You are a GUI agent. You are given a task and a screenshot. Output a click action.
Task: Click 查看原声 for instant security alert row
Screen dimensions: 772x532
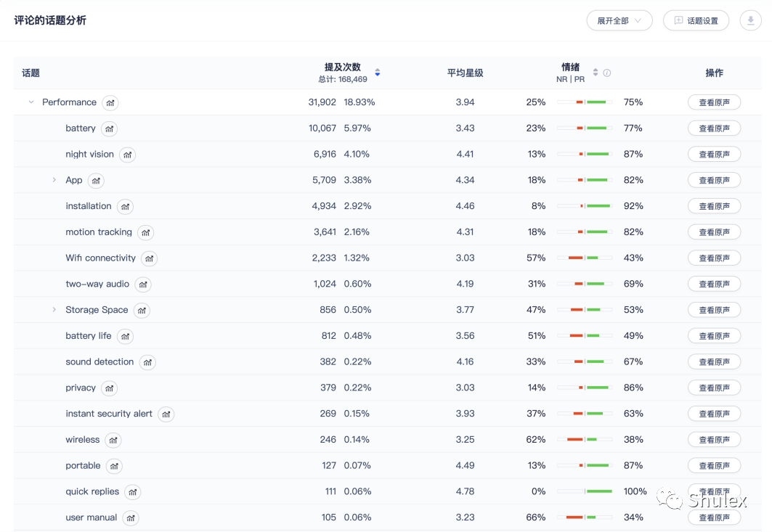coord(714,414)
